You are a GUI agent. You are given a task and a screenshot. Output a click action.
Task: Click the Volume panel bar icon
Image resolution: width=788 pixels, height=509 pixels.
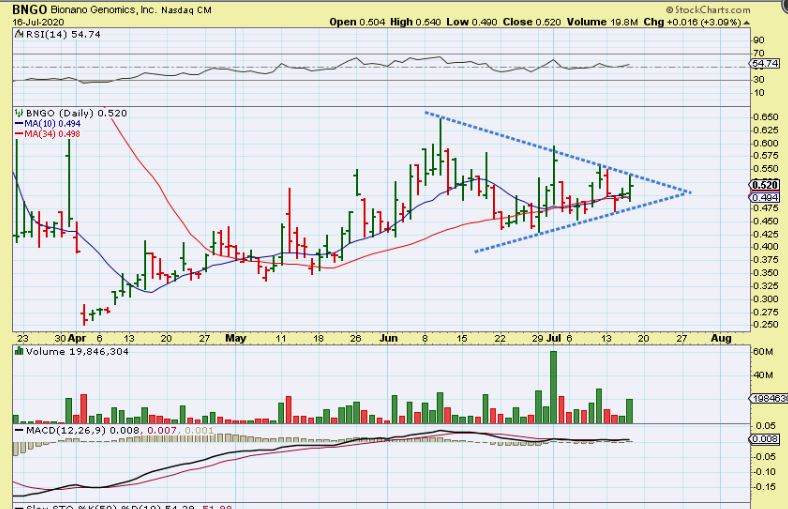coord(19,351)
